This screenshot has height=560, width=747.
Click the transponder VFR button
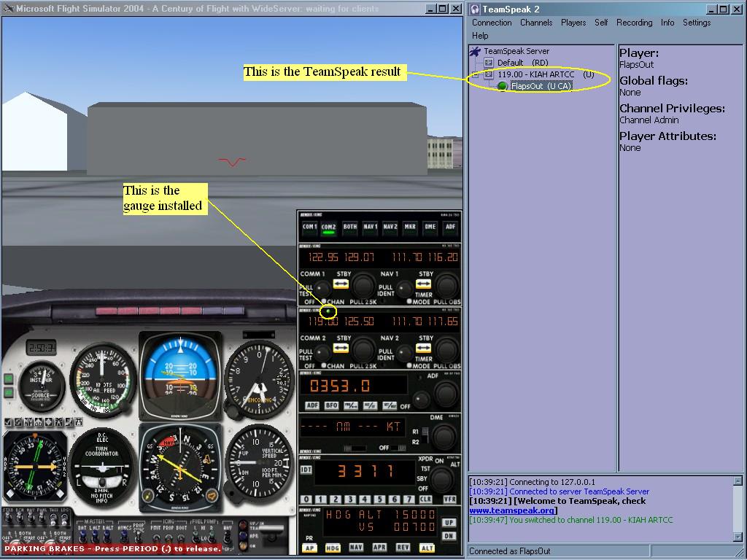pos(449,499)
